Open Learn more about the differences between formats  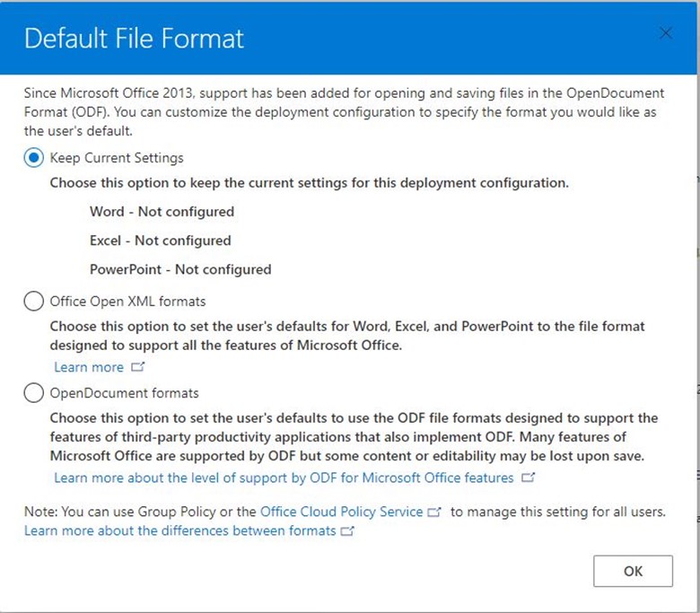point(179,530)
